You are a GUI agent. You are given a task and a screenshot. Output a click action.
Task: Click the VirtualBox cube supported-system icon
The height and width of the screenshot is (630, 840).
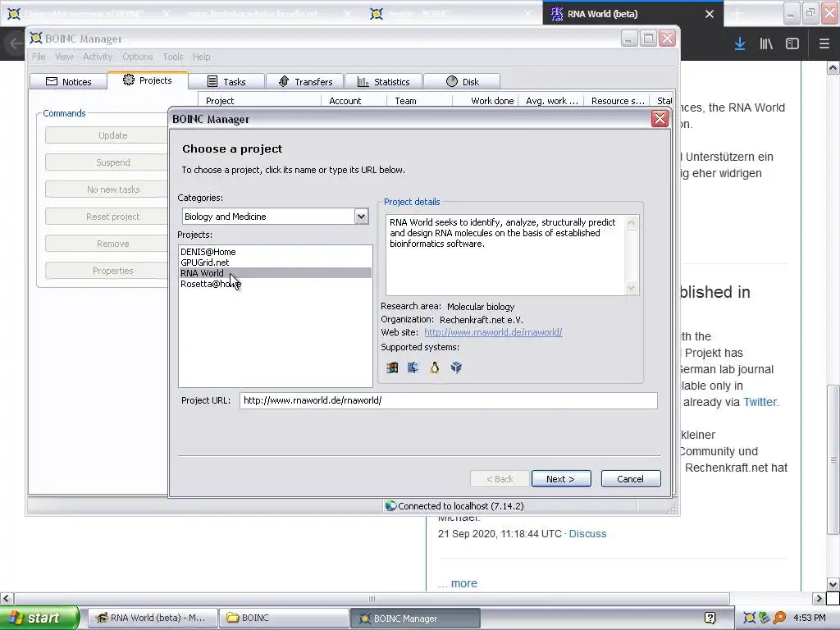(456, 367)
